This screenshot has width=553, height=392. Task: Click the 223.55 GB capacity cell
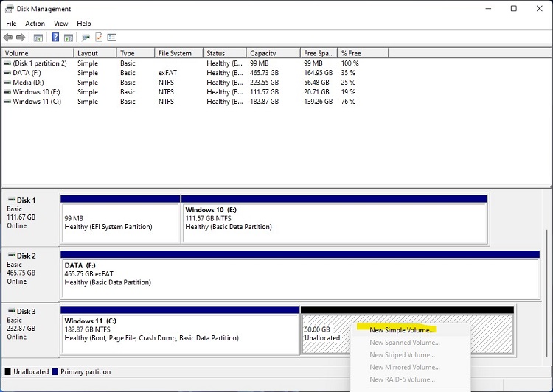click(264, 83)
